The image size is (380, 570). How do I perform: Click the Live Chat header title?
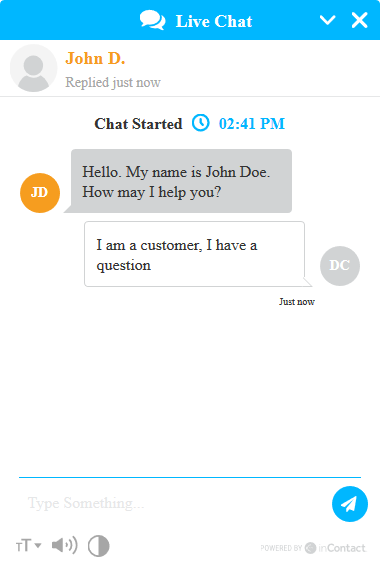(x=214, y=21)
